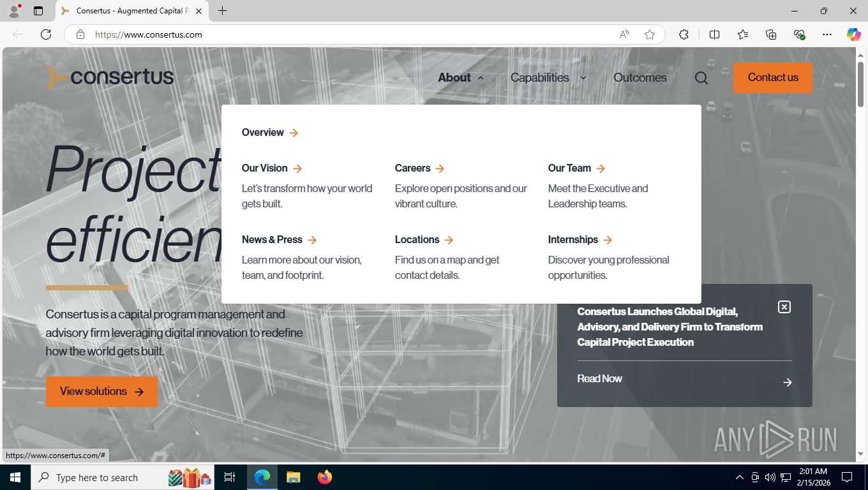Open the browser profile icon
The width and height of the screenshot is (868, 490).
point(14,11)
